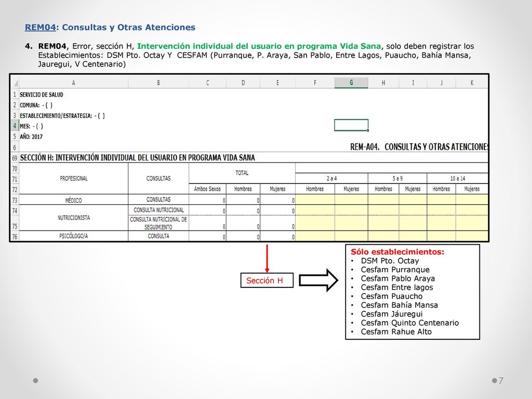Select row 73 header

point(15,200)
